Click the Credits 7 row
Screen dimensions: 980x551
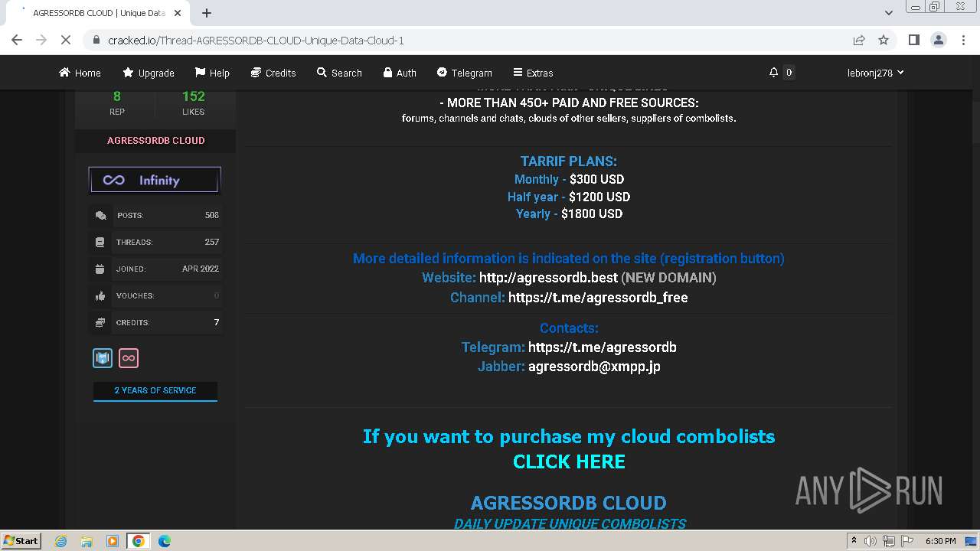155,323
